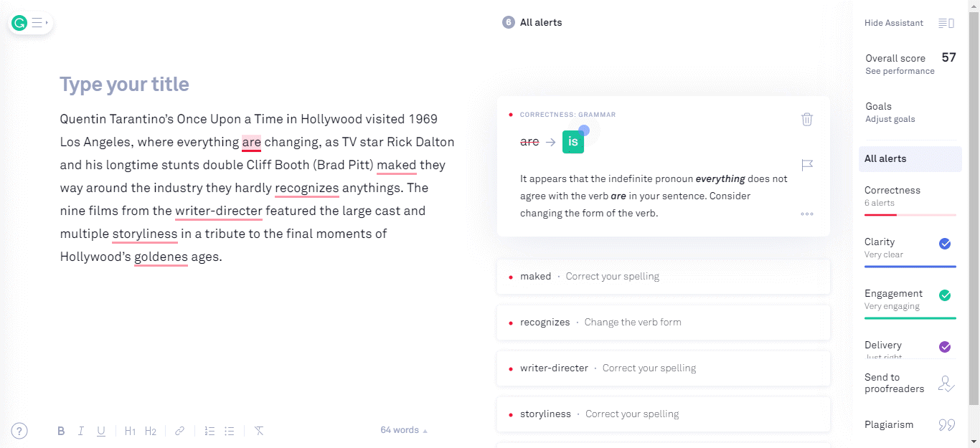Click the scrollbar down arrow
The height and width of the screenshot is (448, 980).
point(974,442)
